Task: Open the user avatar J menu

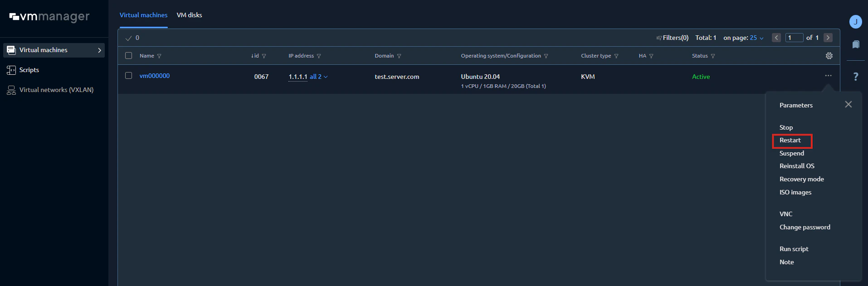Action: tap(855, 21)
